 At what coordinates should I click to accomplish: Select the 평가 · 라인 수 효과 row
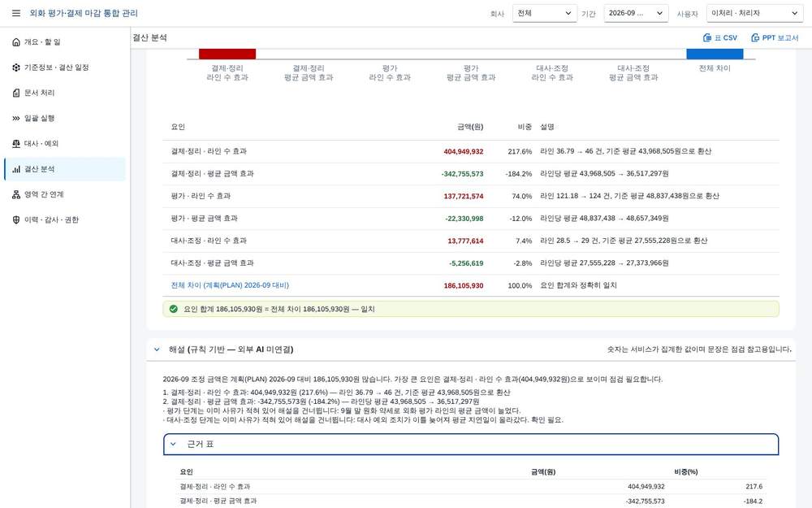(x=471, y=196)
